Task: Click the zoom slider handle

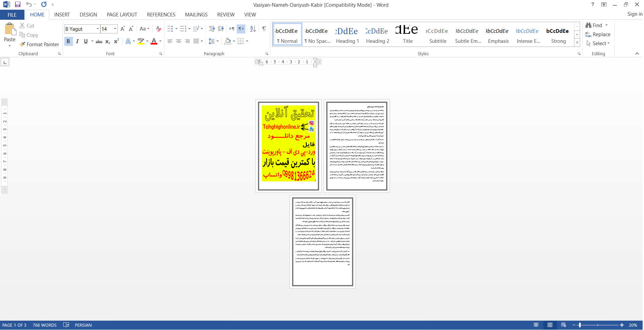Action: point(580,325)
